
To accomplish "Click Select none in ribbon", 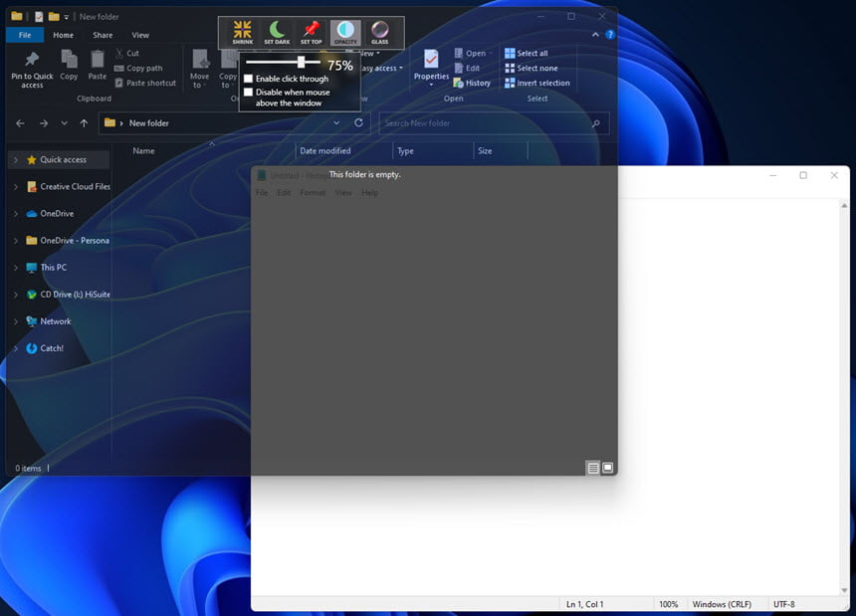I will click(x=532, y=69).
